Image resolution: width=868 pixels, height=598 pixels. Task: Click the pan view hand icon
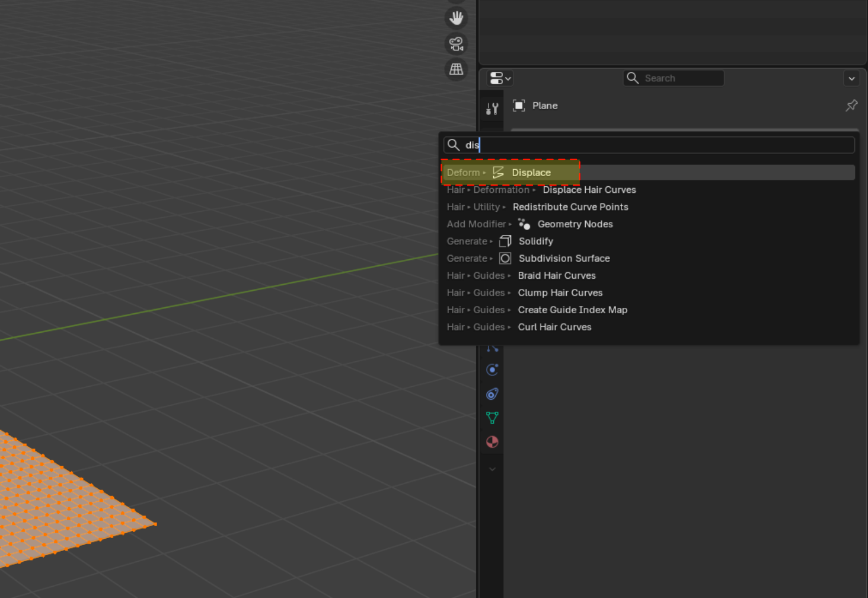456,18
